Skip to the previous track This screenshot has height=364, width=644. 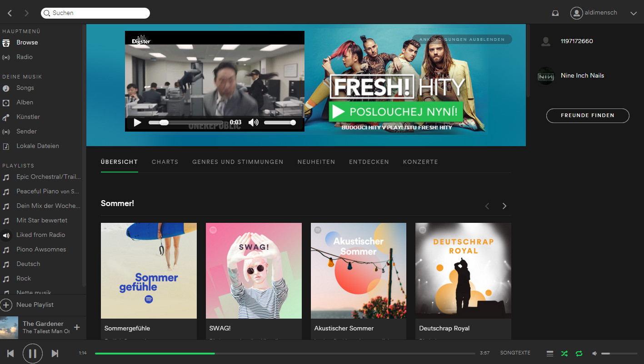10,353
